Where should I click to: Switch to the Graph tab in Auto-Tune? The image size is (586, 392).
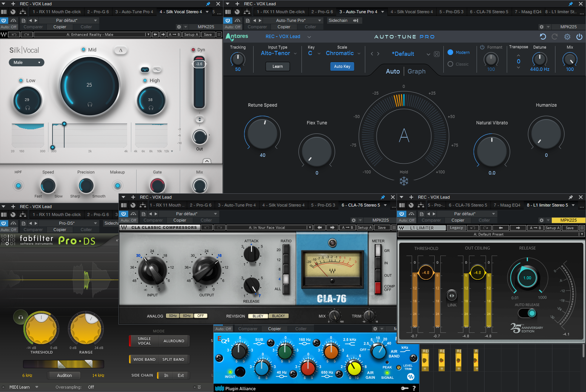[x=417, y=71]
